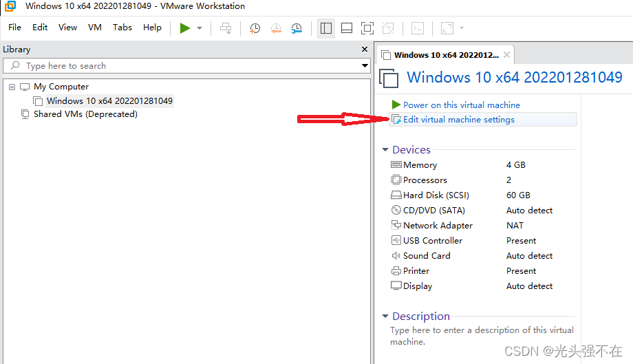Screen dimensions: 633x364
Task: Click the Printer device icon
Action: 396,271
